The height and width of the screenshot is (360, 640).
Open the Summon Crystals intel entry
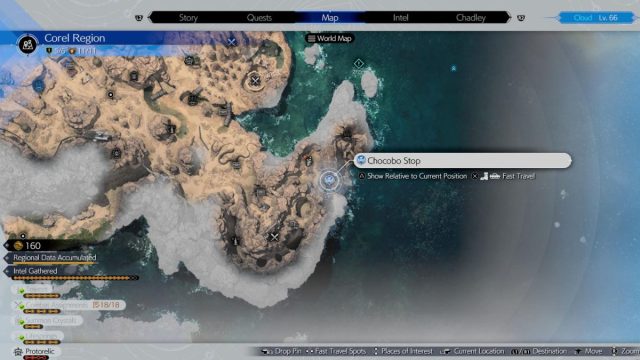(48, 321)
